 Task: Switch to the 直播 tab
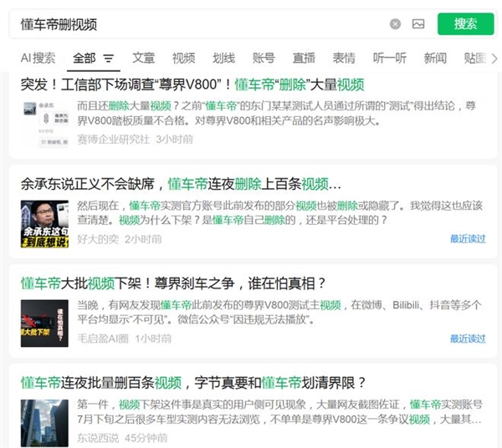coord(304,59)
